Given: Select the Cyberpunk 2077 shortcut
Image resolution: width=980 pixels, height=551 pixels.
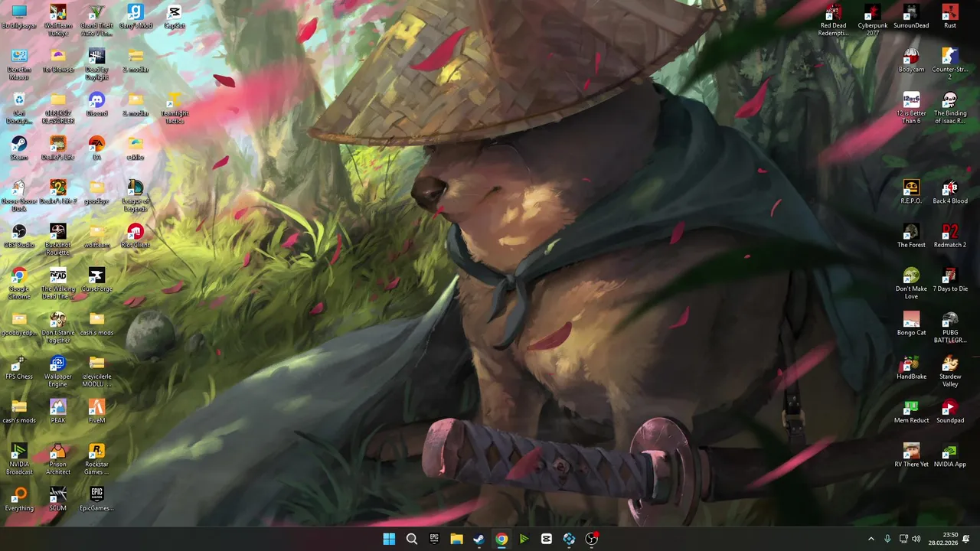Looking at the screenshot, I should coord(873,21).
